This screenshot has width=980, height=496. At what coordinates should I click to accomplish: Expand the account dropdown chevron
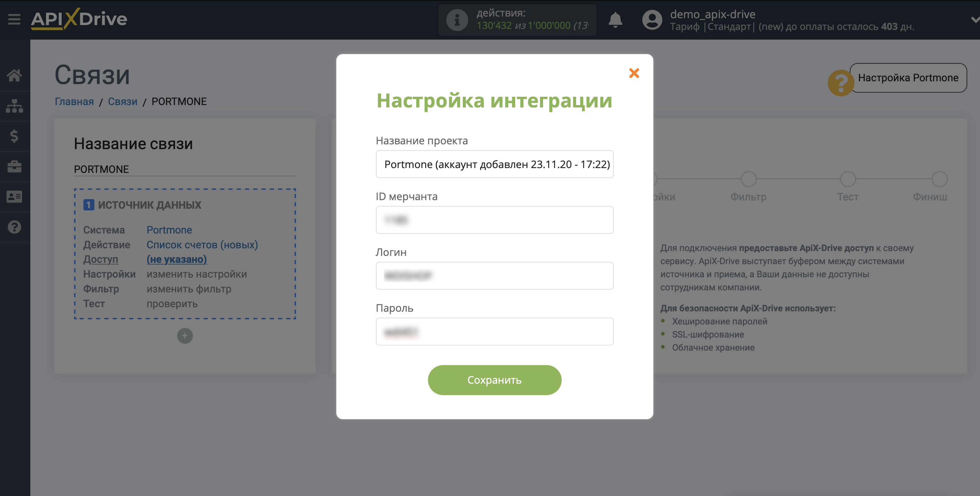975,20
